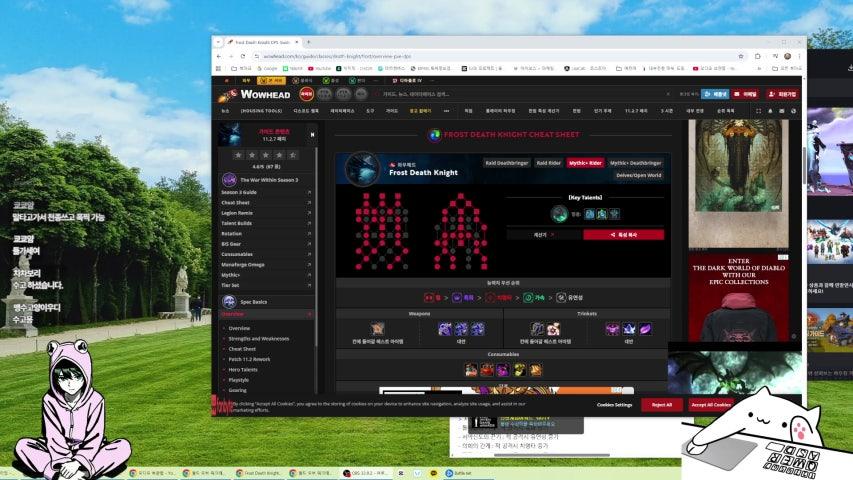Click the fullscreen icon in Wowhead nav bar
Viewport: 853px width, 480px height.
coord(758,111)
